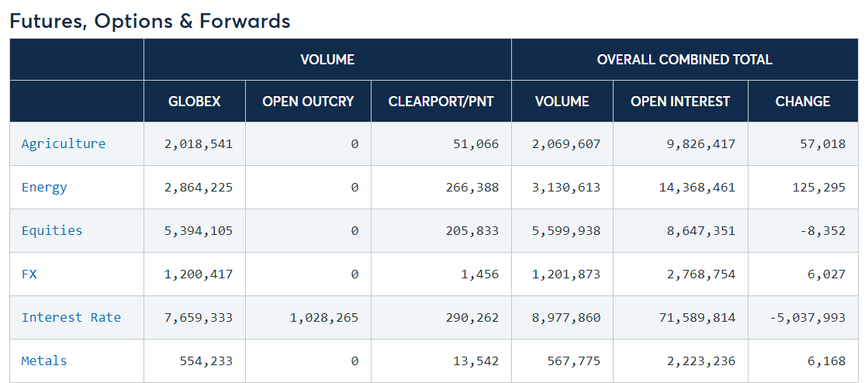This screenshot has width=868, height=383.
Task: Select Interest Rate open interest 71,589,814
Action: click(697, 317)
